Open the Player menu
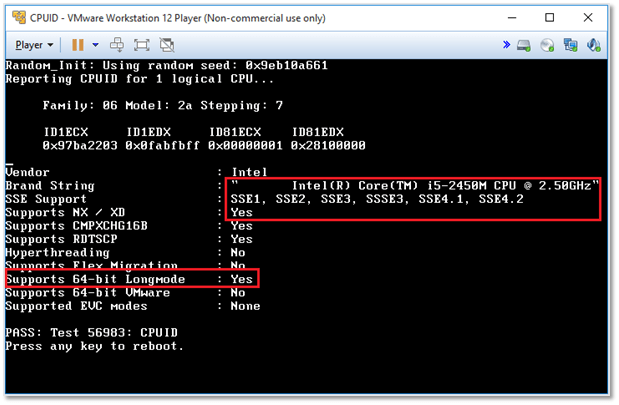Viewport: 619px width, 405px height. click(x=34, y=45)
